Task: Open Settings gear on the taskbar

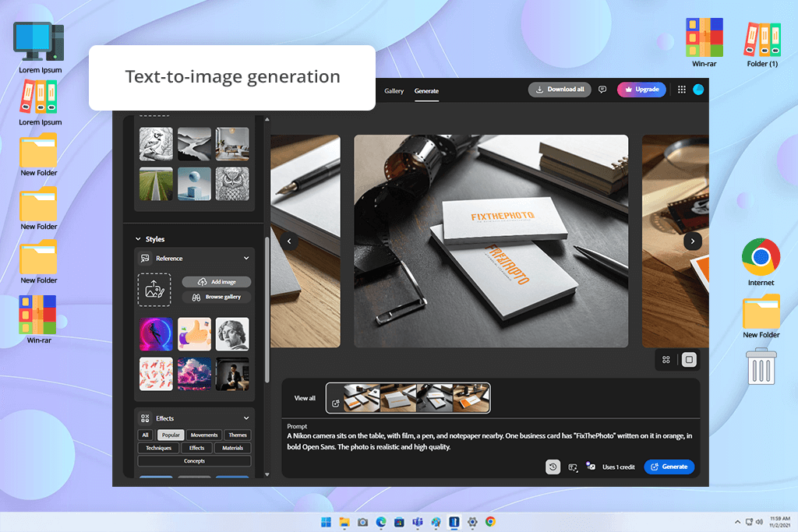Action: pyautogui.click(x=472, y=522)
